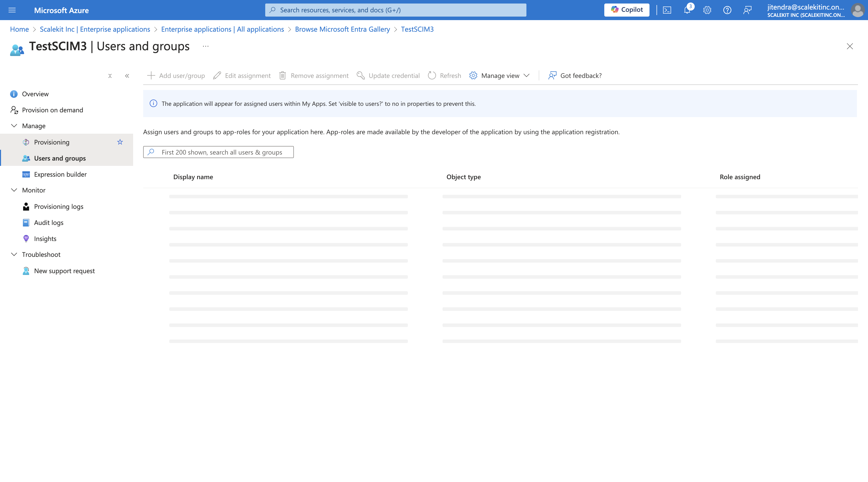Click the Insights lightbulb icon

26,239
